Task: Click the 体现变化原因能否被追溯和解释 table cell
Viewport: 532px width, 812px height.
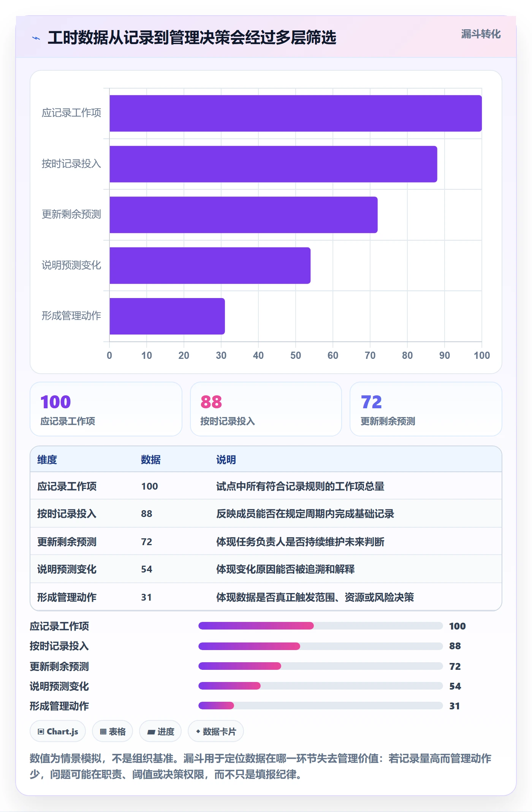Action: pyautogui.click(x=285, y=569)
